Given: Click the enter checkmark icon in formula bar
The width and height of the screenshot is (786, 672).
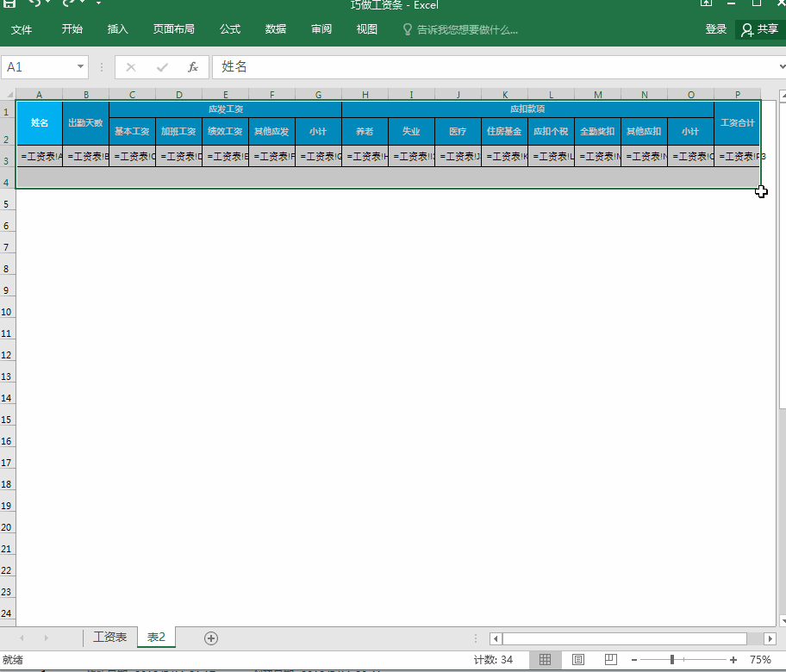Looking at the screenshot, I should (x=162, y=67).
